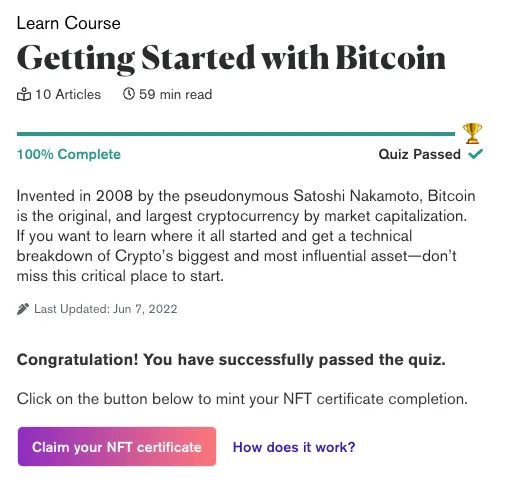Screen dimensions: 516x486
Task: Click the gold trophy icon
Action: point(472,133)
